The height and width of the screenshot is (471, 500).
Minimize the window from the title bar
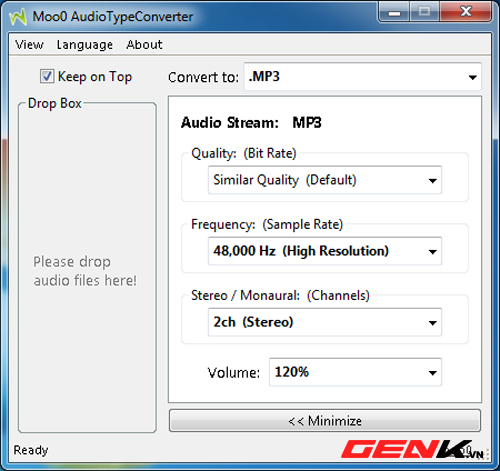coord(394,12)
